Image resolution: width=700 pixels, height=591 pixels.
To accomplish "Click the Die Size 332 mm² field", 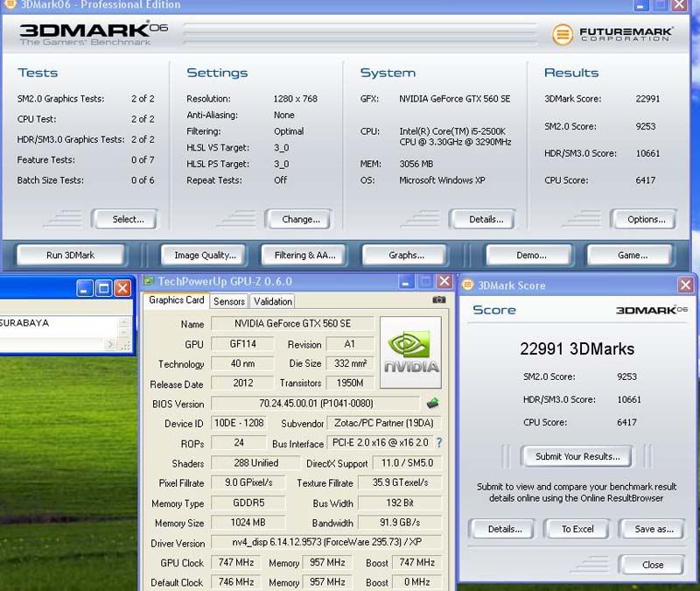I will [x=350, y=363].
